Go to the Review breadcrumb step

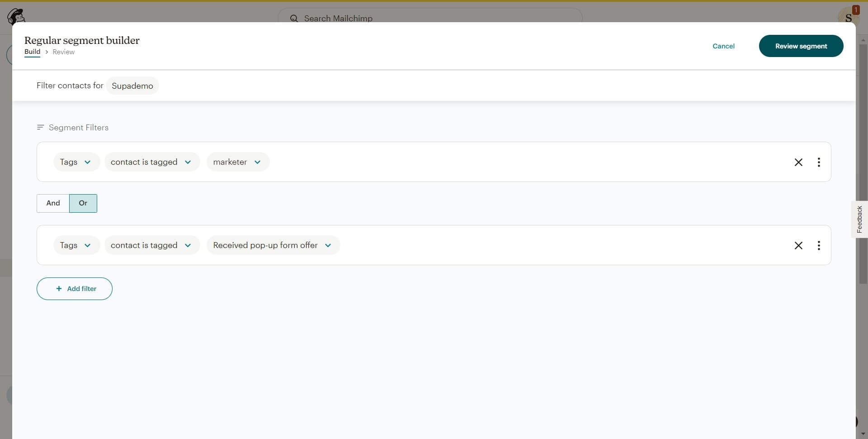[x=63, y=52]
